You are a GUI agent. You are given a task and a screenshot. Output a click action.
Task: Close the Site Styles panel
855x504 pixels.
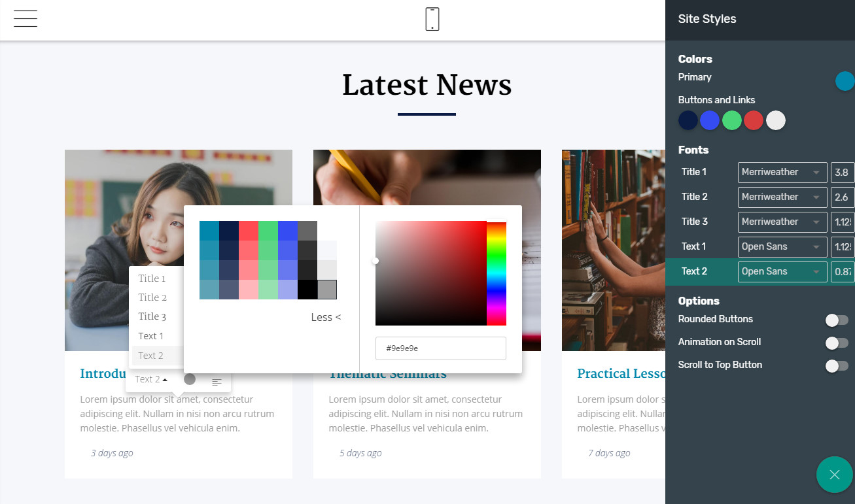(x=834, y=475)
